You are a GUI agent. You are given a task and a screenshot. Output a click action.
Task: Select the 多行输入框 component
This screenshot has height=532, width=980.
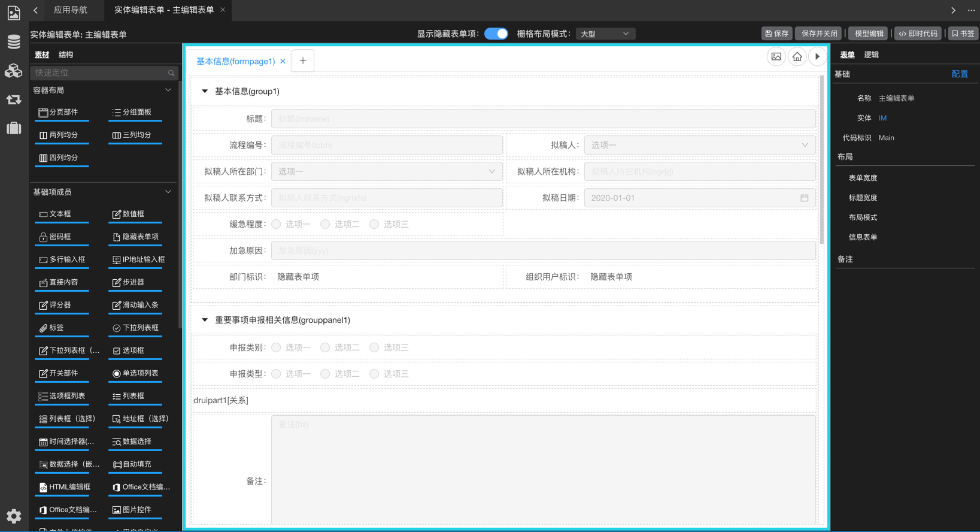[62, 259]
